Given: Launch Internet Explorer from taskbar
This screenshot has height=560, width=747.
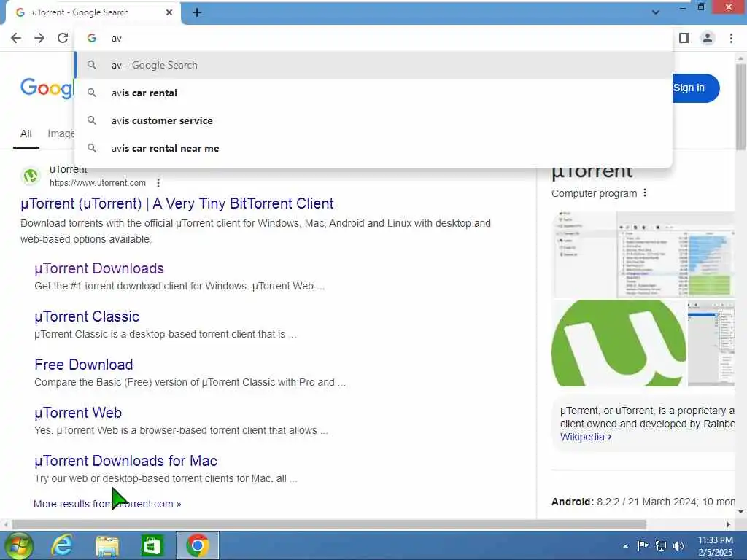Looking at the screenshot, I should click(62, 545).
